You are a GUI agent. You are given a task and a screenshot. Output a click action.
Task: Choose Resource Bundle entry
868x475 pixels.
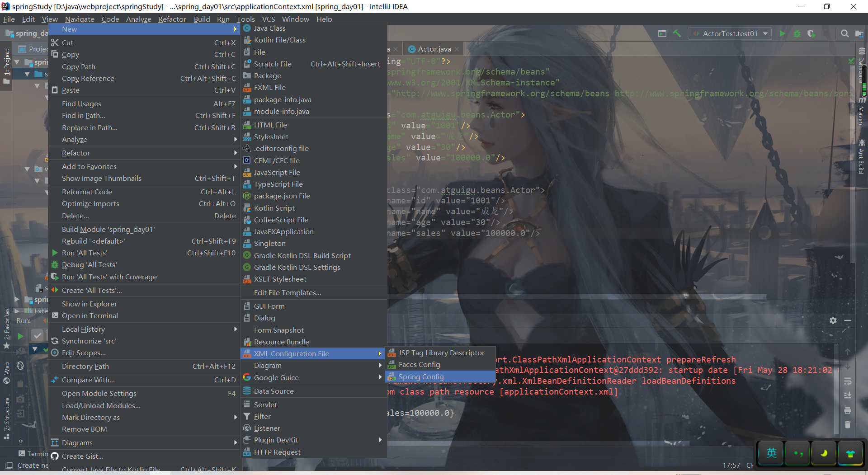314,342
